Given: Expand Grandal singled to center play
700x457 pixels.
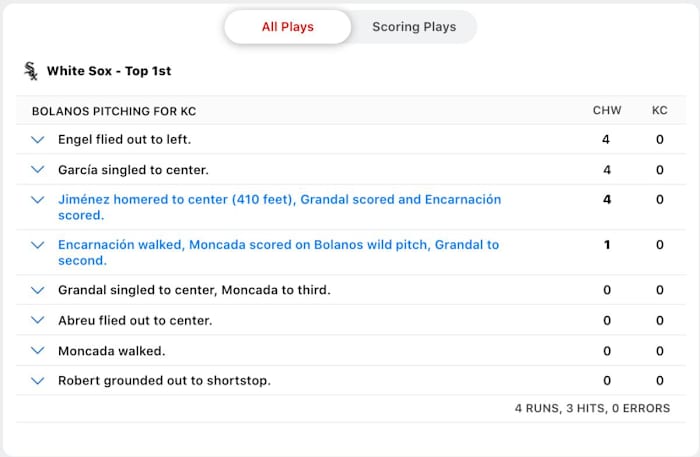Looking at the screenshot, I should tap(38, 290).
